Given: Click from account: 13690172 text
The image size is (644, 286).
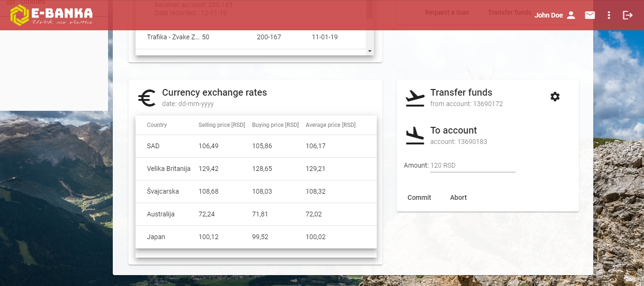Looking at the screenshot, I should pos(466,104).
